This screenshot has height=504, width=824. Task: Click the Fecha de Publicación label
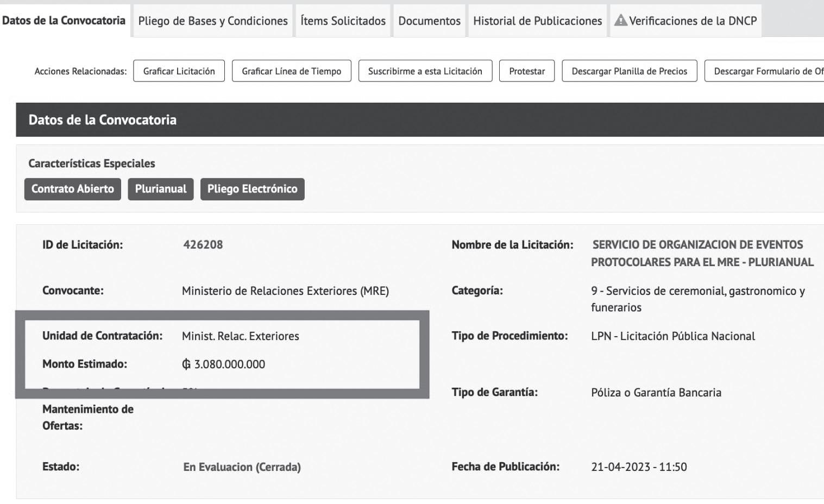505,467
